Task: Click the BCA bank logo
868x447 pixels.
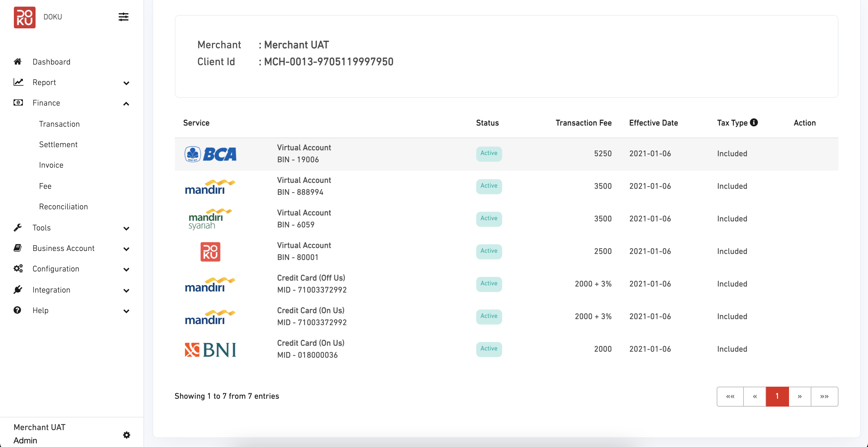Action: point(210,154)
